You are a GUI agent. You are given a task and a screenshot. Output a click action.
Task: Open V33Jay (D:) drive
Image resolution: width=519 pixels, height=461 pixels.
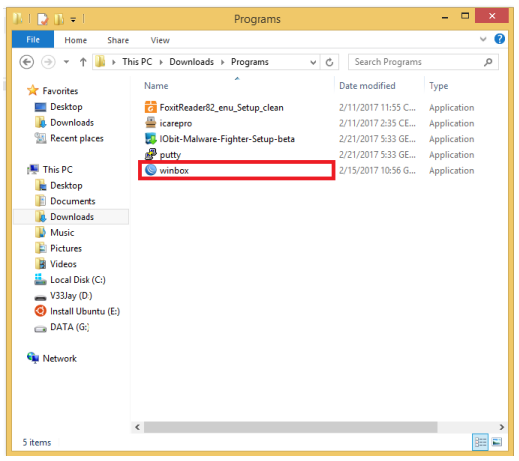tap(63, 295)
